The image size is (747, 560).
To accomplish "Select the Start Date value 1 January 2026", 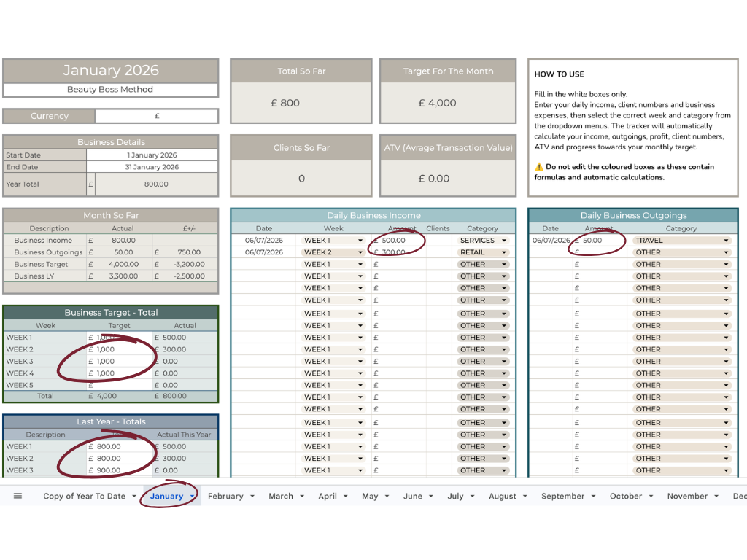I will (x=152, y=155).
